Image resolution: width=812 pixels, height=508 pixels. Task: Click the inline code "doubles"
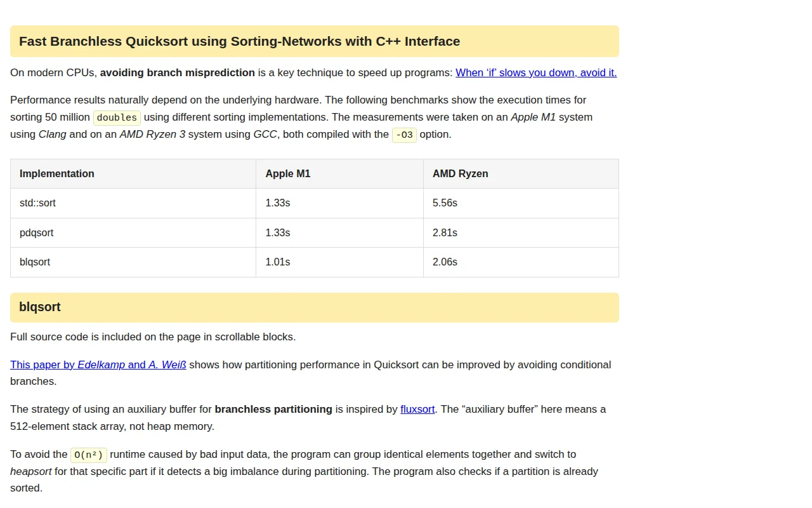[117, 117]
